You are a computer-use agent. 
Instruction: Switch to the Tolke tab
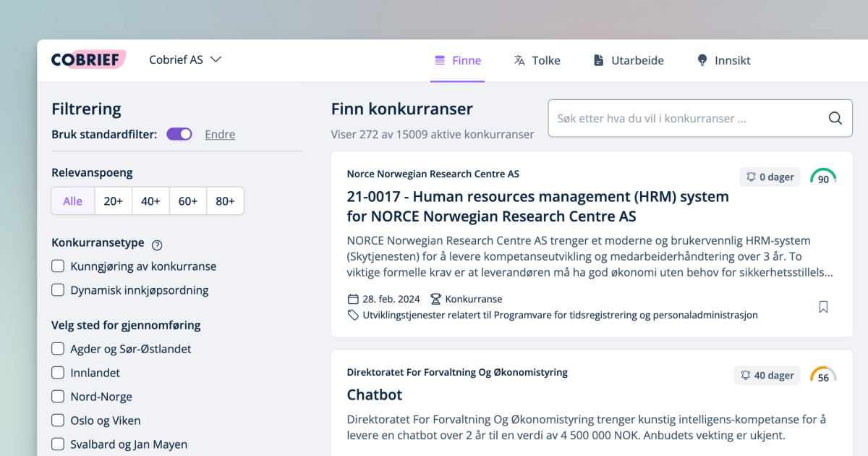click(x=537, y=60)
